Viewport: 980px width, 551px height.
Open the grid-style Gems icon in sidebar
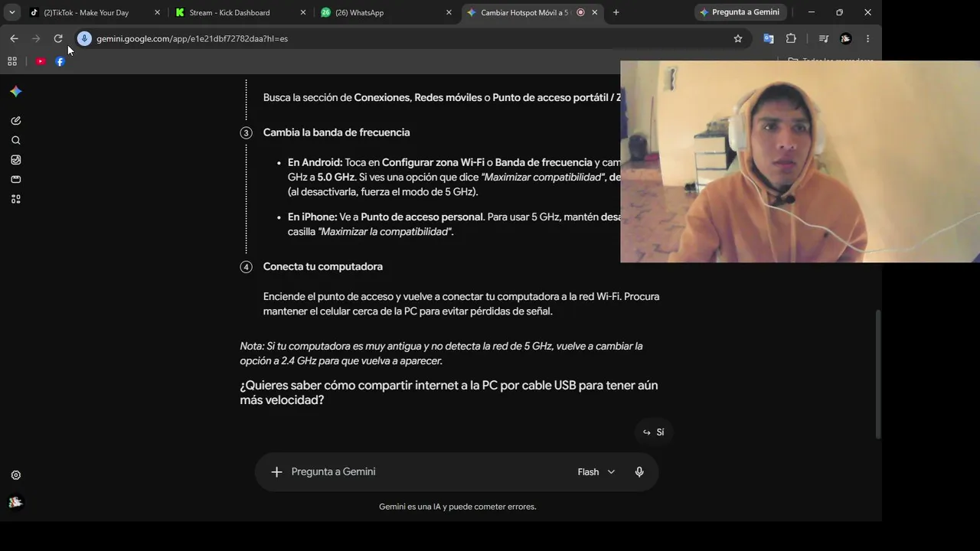[x=16, y=199]
